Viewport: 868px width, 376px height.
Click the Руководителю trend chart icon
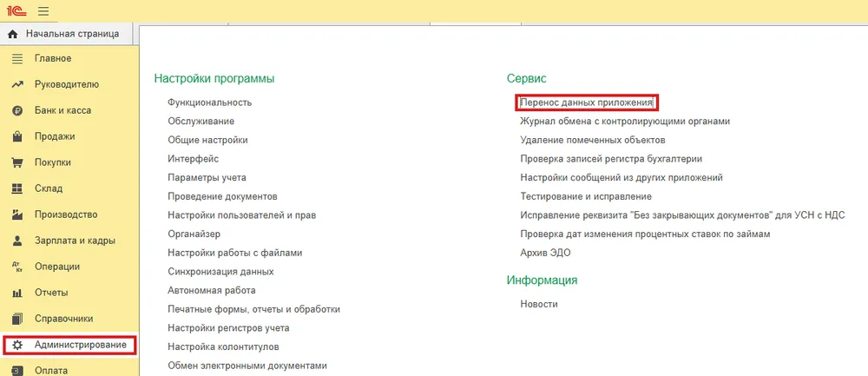tap(17, 85)
